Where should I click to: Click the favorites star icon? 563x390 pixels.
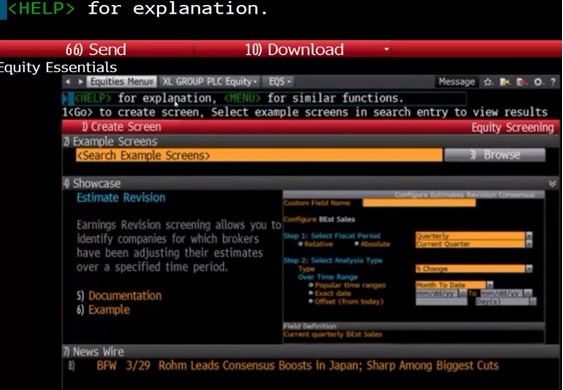(x=488, y=82)
